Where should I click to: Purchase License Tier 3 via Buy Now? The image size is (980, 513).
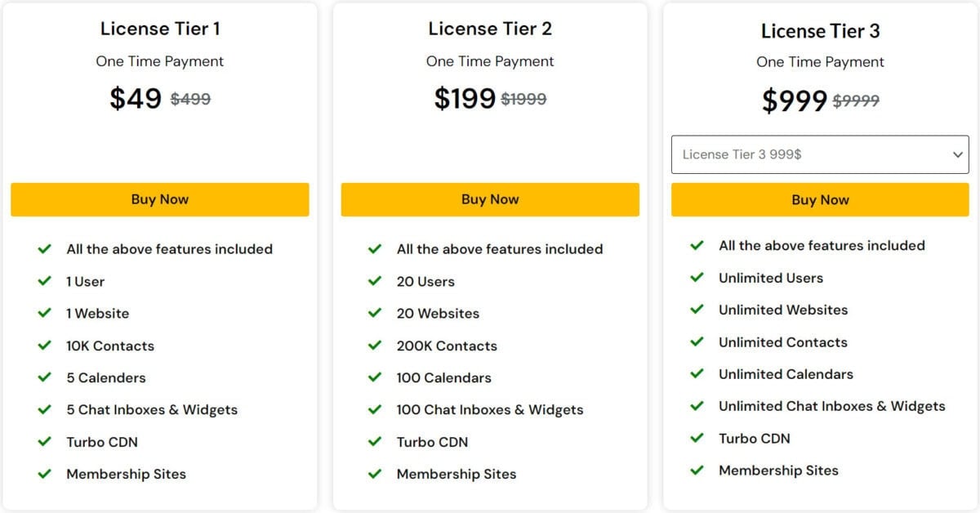pyautogui.click(x=820, y=199)
